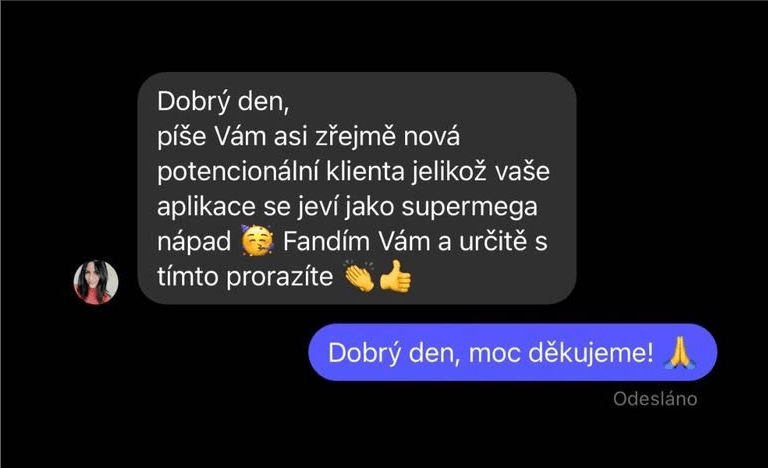This screenshot has width=768, height=468.
Task: Open the sender's round profile avatar
Action: pyautogui.click(x=96, y=282)
